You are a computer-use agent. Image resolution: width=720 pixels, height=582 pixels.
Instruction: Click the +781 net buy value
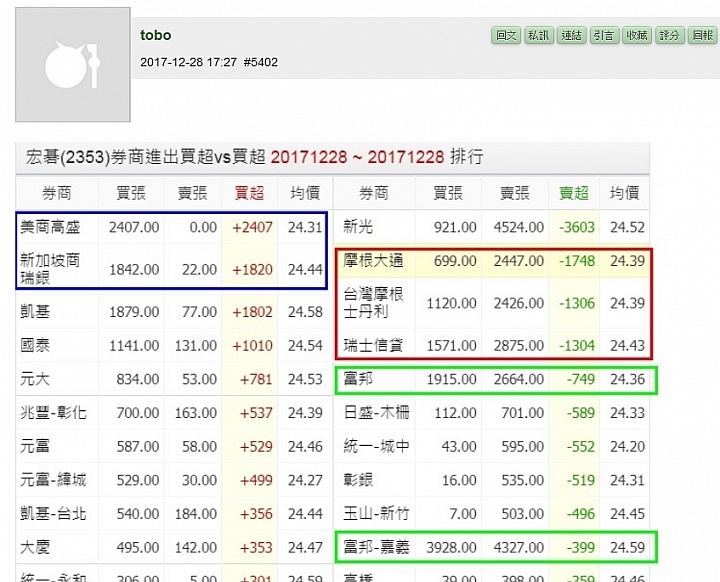coord(256,379)
